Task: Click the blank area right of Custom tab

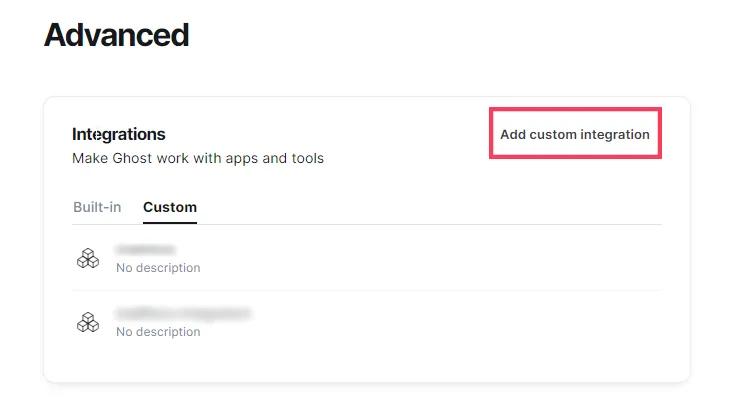Action: click(429, 207)
